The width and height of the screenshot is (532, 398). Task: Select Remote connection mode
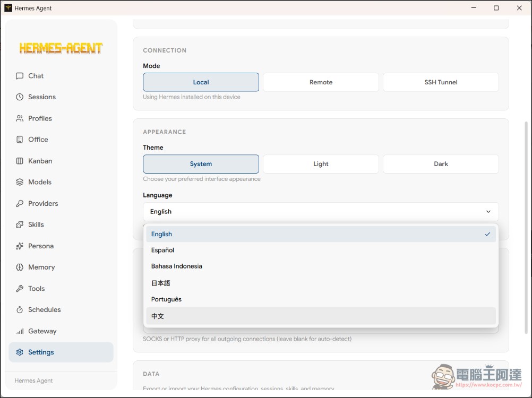(321, 82)
